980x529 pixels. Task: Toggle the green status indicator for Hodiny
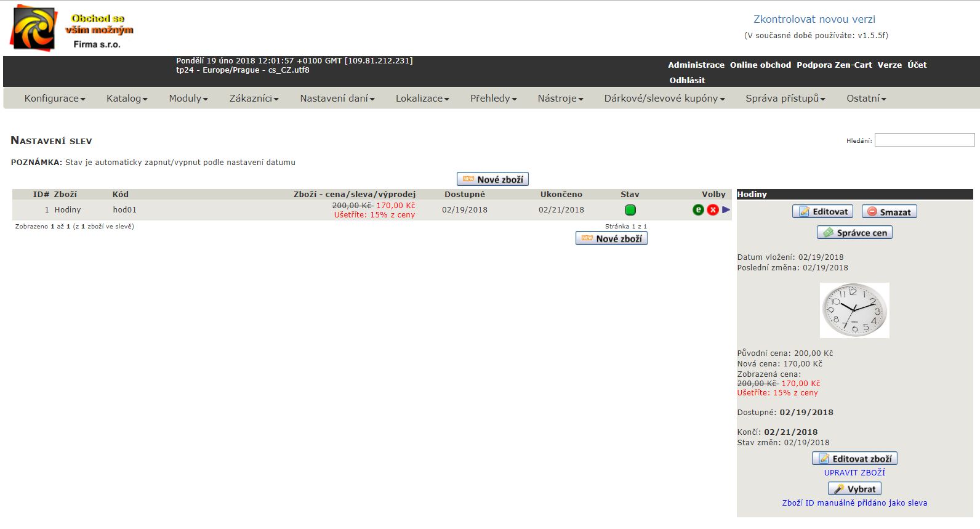click(x=630, y=210)
